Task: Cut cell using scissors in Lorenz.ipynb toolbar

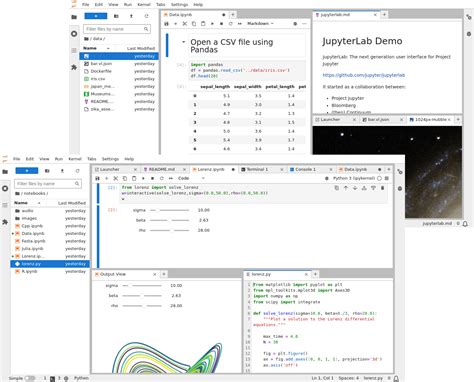Action: 116,178
